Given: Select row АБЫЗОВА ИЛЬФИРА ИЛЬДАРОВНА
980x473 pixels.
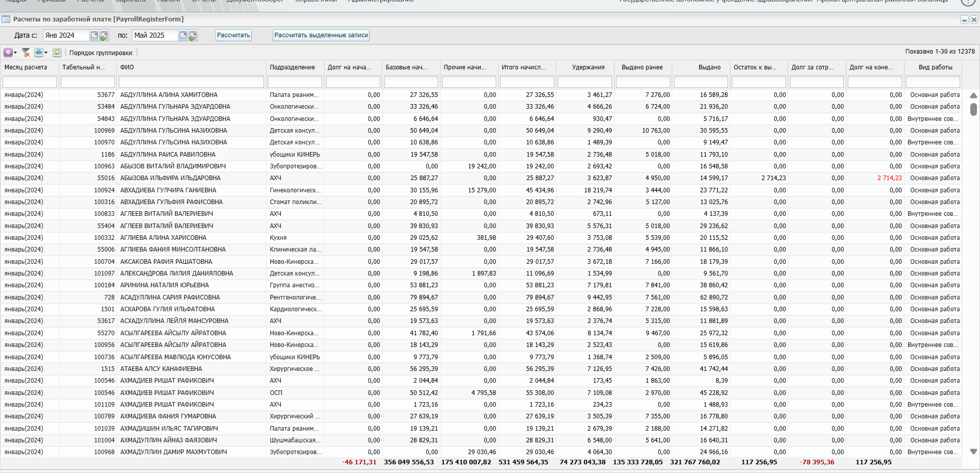Looking at the screenshot, I should coord(481,178).
